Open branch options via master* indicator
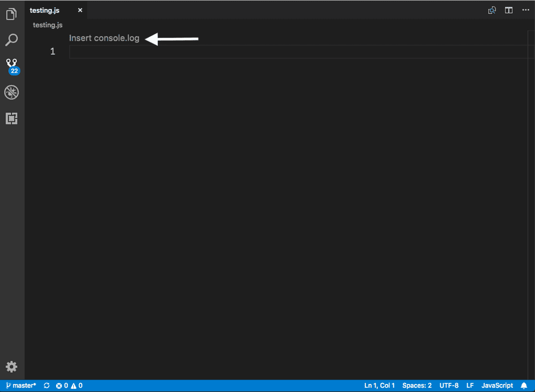The image size is (535, 392). [x=21, y=385]
